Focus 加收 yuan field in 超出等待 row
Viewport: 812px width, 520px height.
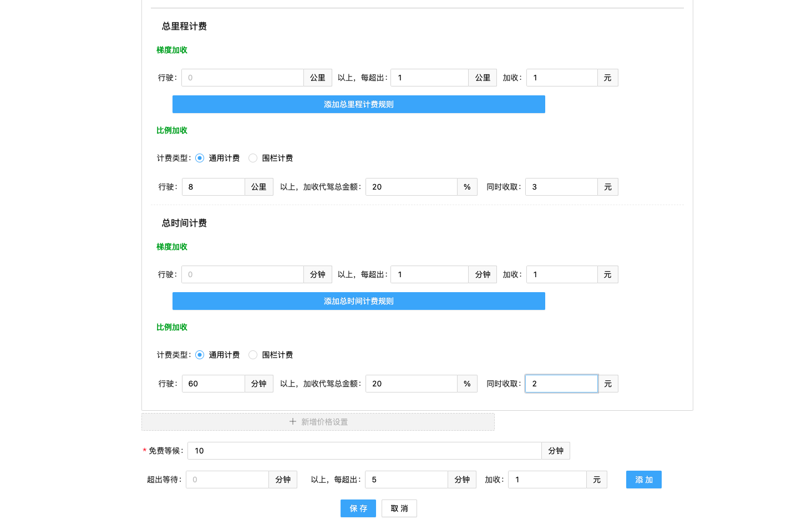(x=547, y=480)
